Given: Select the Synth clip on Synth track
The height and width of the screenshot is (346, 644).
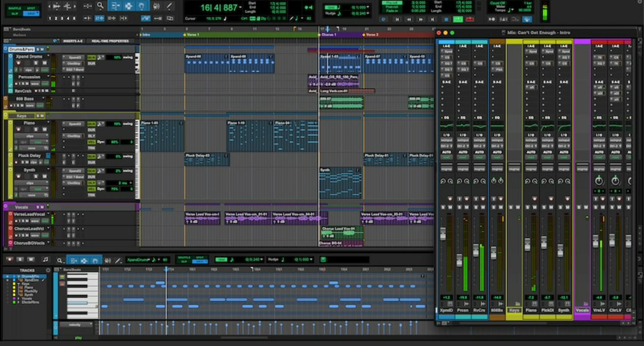Looking at the screenshot, I should click(x=341, y=183).
